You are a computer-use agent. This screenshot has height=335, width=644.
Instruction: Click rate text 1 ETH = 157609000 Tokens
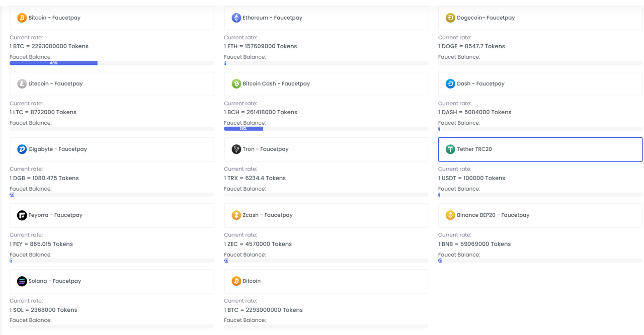(x=260, y=46)
